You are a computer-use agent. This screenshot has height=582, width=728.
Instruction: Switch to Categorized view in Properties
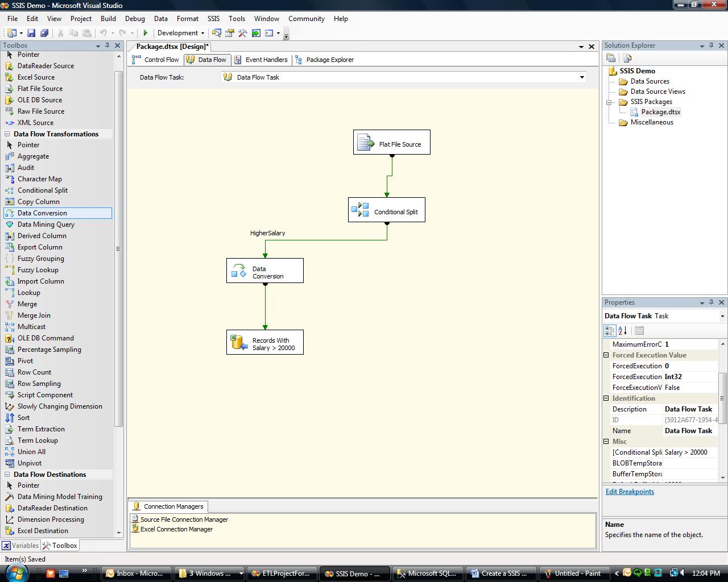pyautogui.click(x=610, y=330)
